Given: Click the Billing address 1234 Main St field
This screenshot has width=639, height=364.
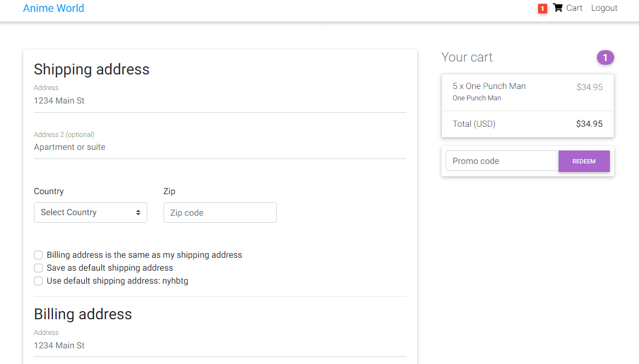Looking at the screenshot, I should pos(220,346).
